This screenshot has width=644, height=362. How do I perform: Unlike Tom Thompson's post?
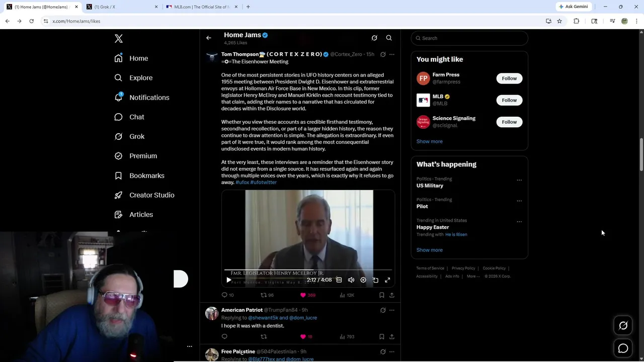point(307,295)
